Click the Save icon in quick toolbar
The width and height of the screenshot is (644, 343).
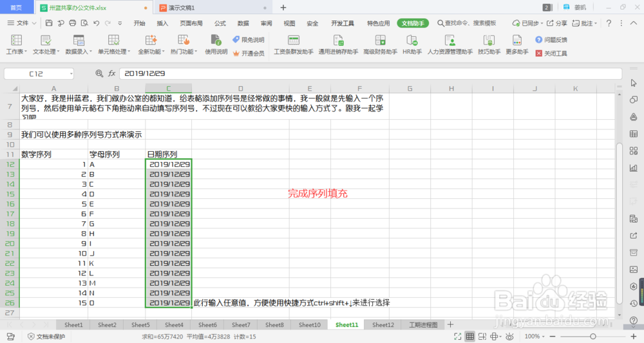49,23
